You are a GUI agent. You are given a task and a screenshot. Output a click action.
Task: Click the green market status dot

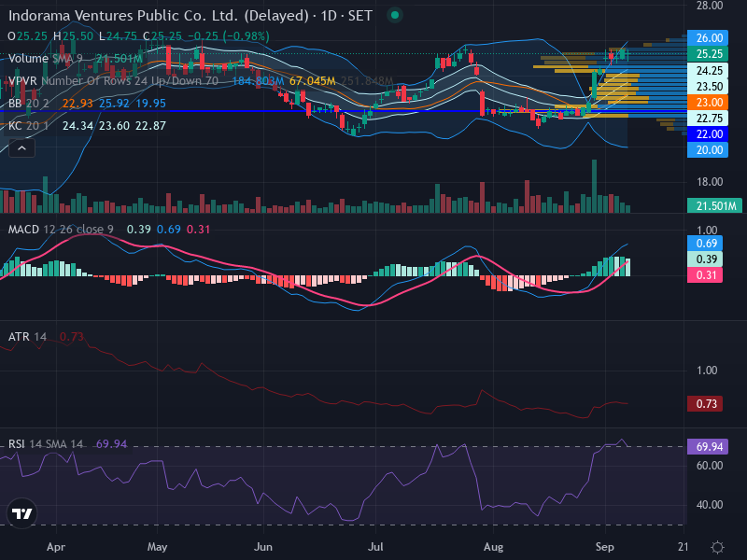(x=394, y=15)
